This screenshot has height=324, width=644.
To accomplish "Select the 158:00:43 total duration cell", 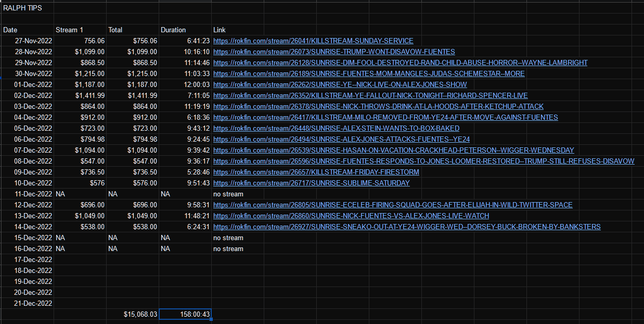I will click(185, 314).
